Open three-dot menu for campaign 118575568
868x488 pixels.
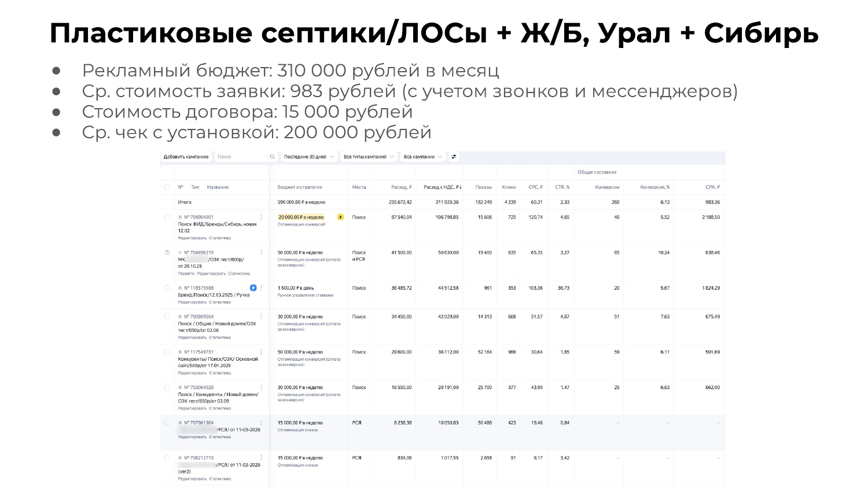click(x=262, y=288)
